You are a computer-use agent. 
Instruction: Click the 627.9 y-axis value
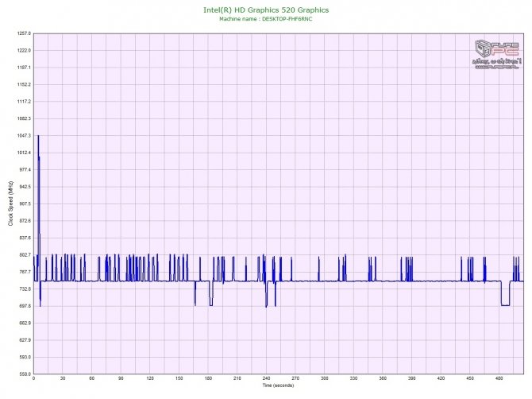25,340
